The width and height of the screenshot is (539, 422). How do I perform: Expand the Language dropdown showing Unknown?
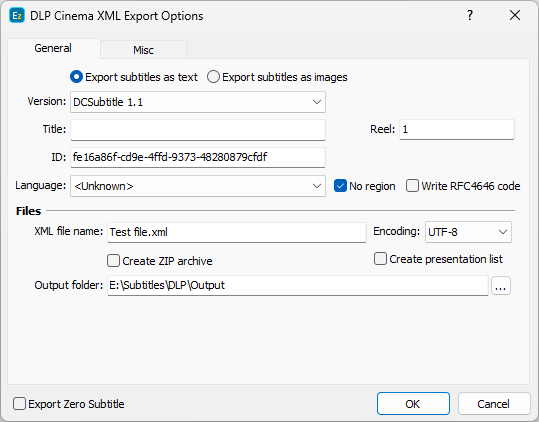click(198, 186)
